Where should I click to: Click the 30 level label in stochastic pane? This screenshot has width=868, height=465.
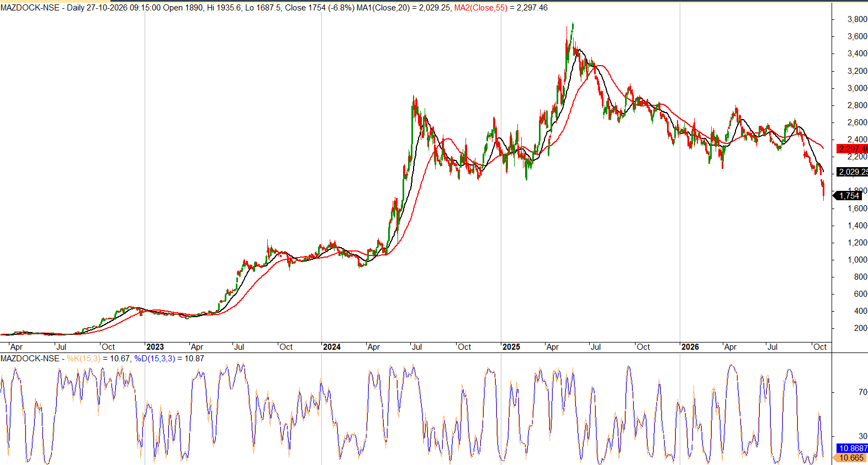[x=862, y=436]
